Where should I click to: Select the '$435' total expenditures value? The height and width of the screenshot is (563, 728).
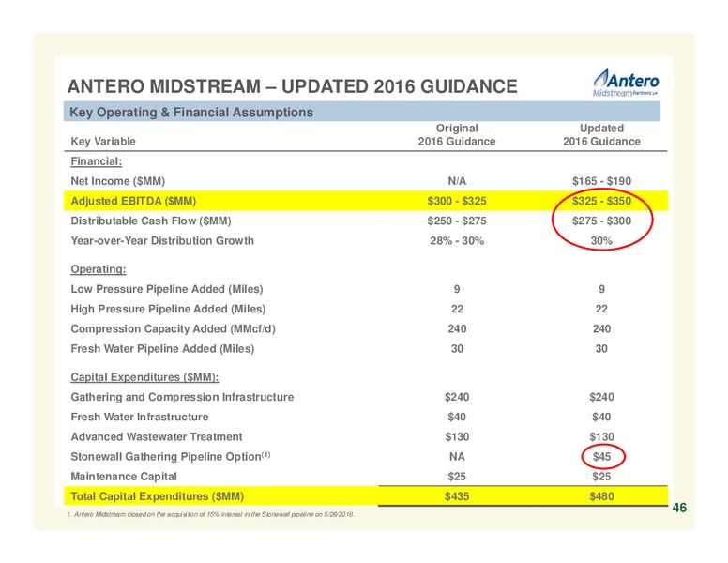(457, 496)
